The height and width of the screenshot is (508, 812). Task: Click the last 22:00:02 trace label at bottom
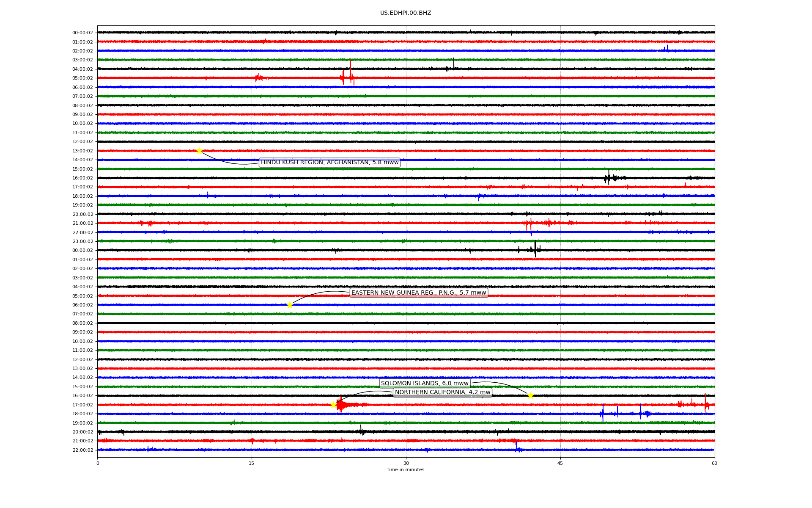82,450
